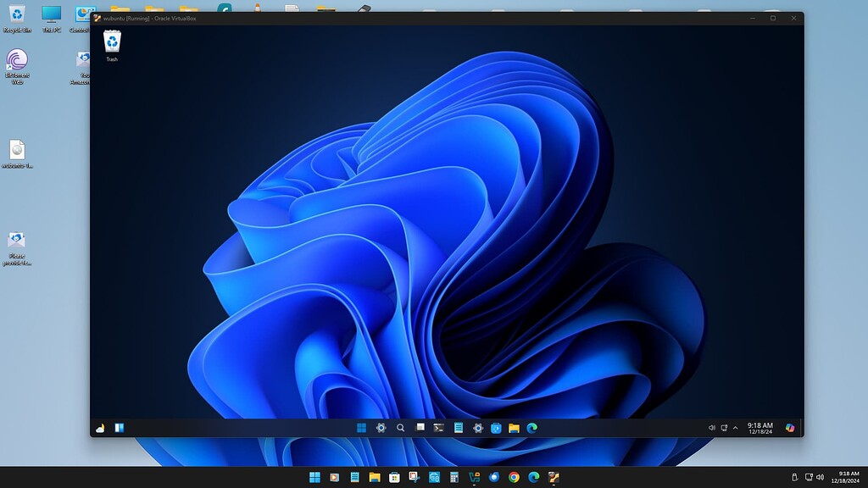Expand the hidden icons chevron in the wubuntu tray

click(x=736, y=427)
